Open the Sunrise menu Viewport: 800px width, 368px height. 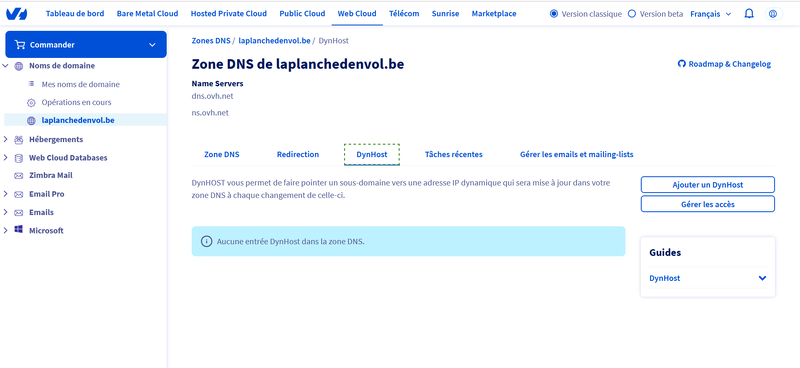click(445, 14)
